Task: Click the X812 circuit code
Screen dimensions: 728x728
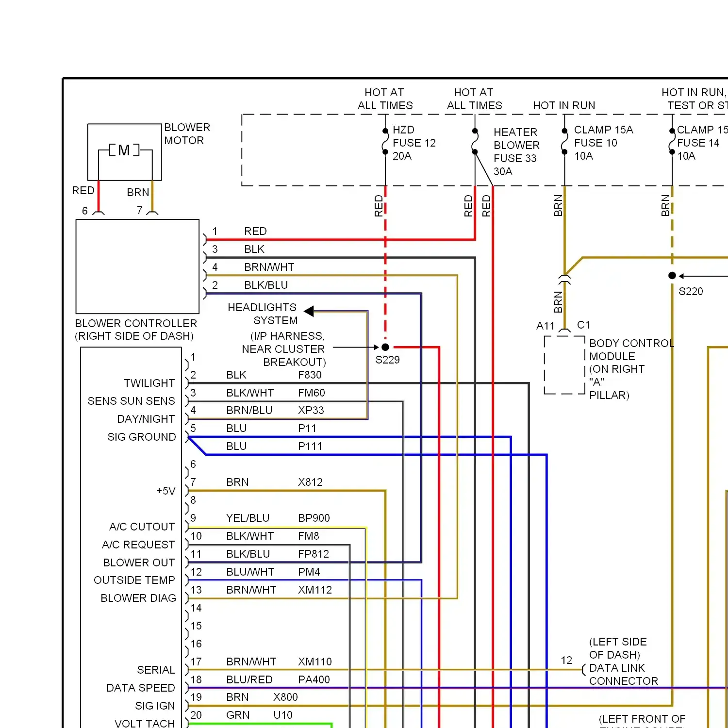Action: click(x=310, y=482)
